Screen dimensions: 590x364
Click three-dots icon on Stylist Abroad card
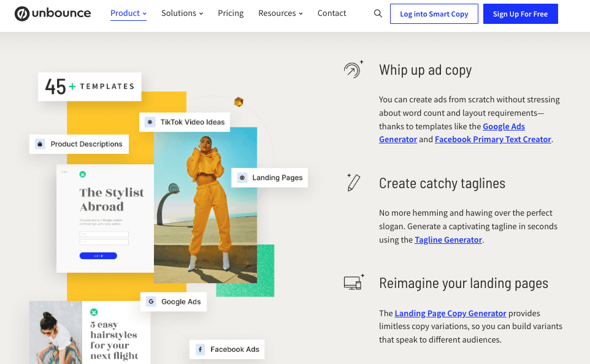coord(64,172)
